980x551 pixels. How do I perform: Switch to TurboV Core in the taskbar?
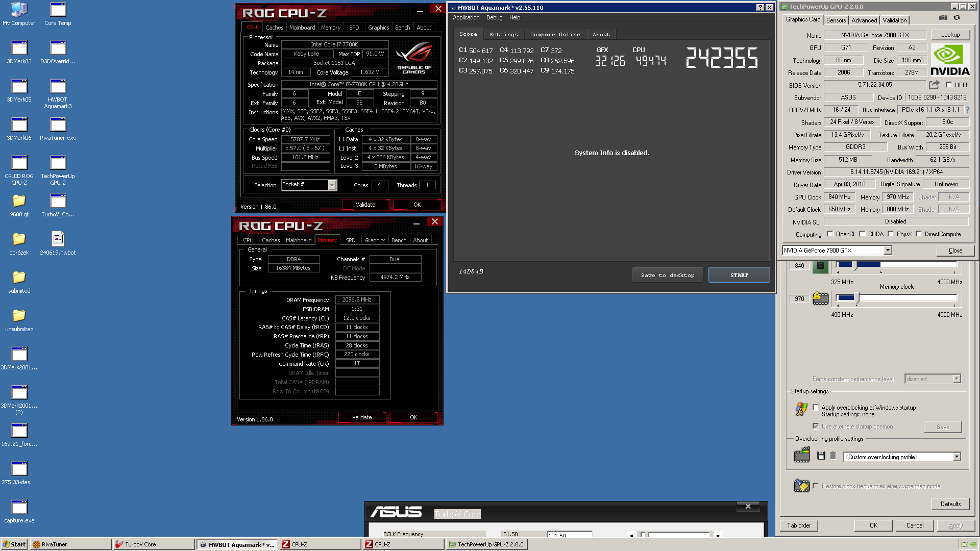[153, 544]
